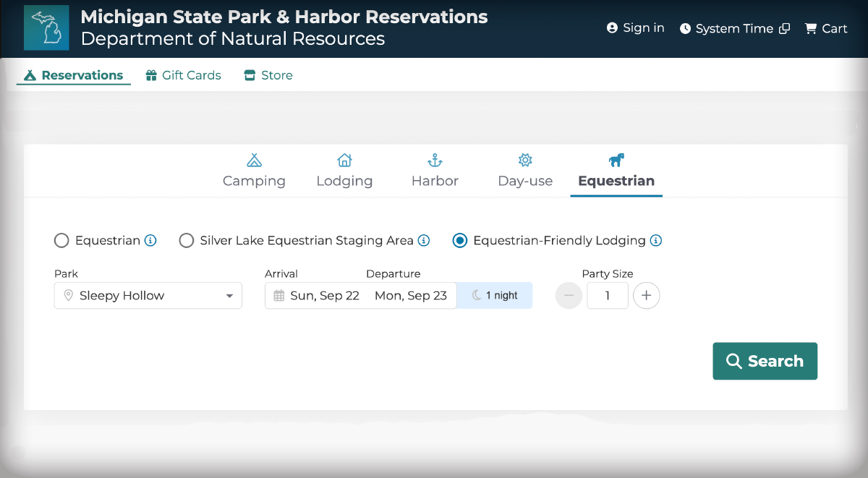
Task: Switch to the Lodging tab
Action: [344, 171]
